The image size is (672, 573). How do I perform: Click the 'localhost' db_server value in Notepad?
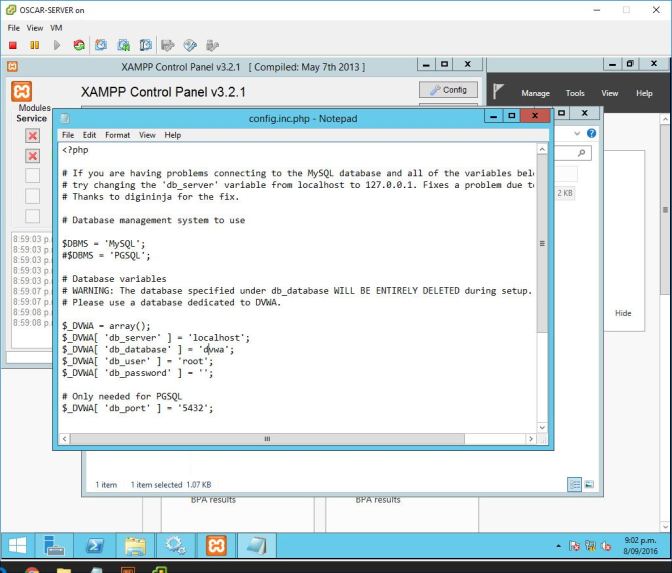pyautogui.click(x=218, y=338)
